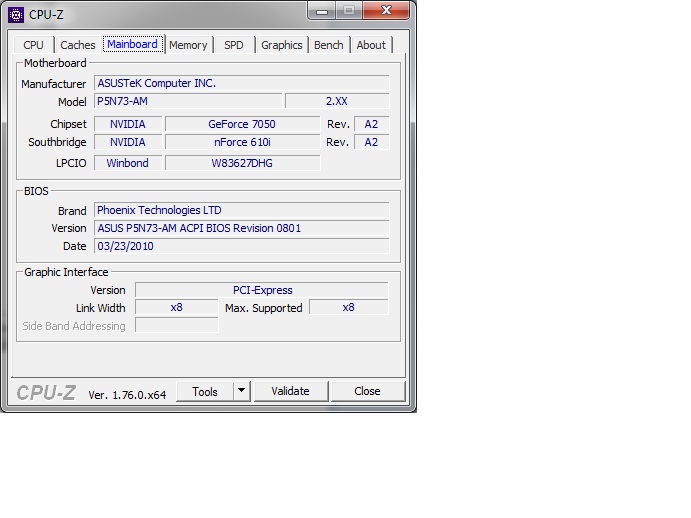Screen dimensions: 691x518
Task: Click the Close button at bottom
Action: pyautogui.click(x=367, y=391)
